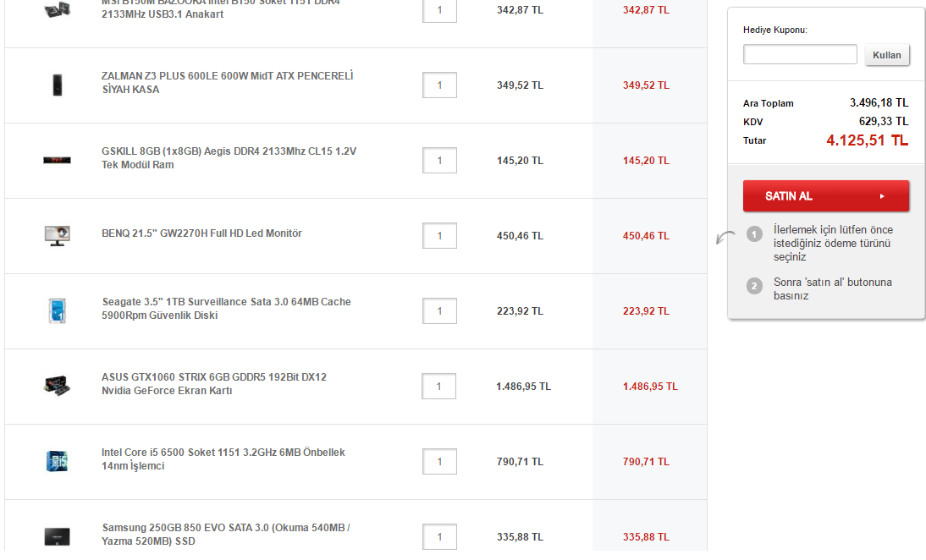Image resolution: width=926 pixels, height=560 pixels.
Task: Click the Zalman Z3 Plus case thumbnail
Action: [57, 85]
